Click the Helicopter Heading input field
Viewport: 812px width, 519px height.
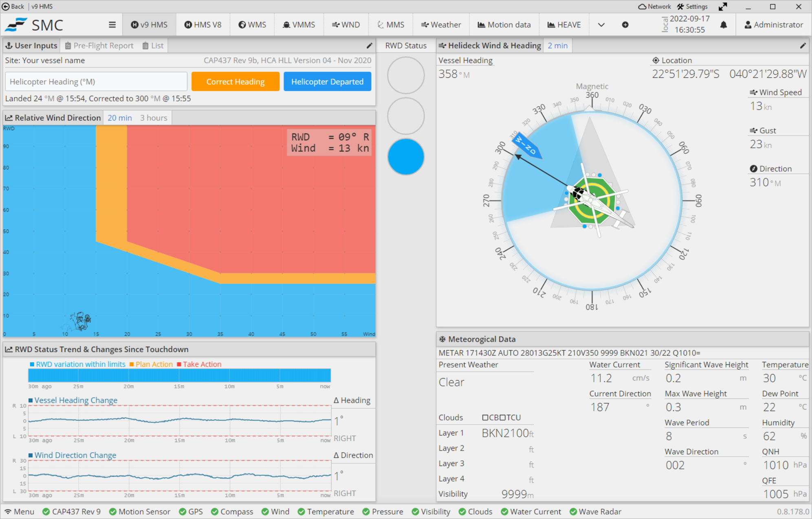(x=96, y=81)
